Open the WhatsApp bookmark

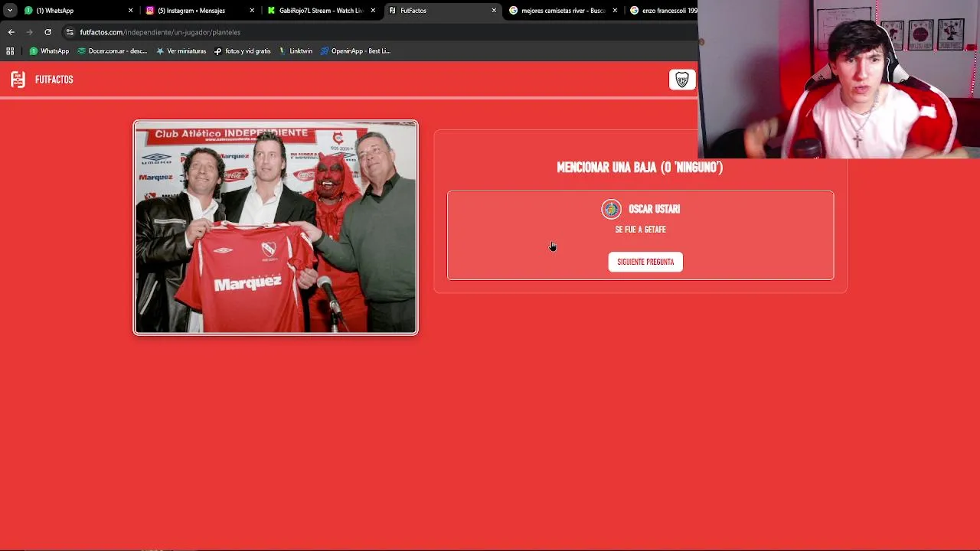[49, 51]
